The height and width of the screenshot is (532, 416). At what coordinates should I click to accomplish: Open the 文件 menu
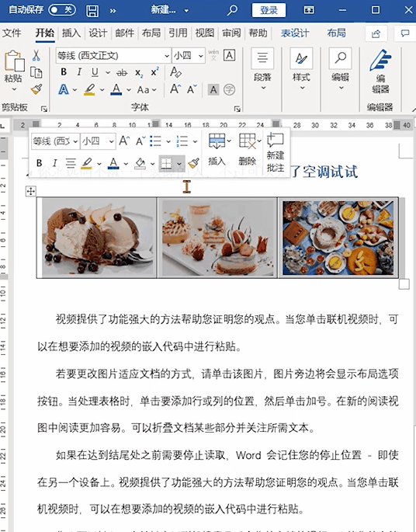click(12, 33)
